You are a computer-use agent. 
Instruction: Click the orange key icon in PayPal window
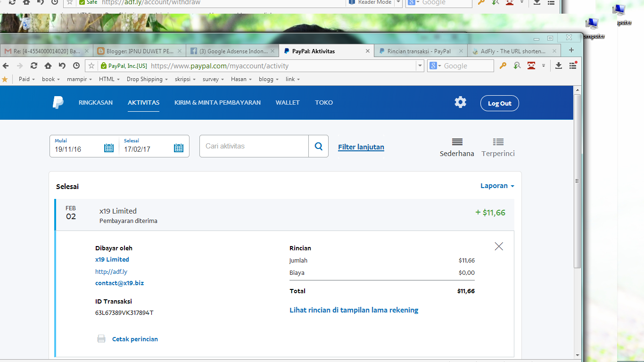pos(503,66)
